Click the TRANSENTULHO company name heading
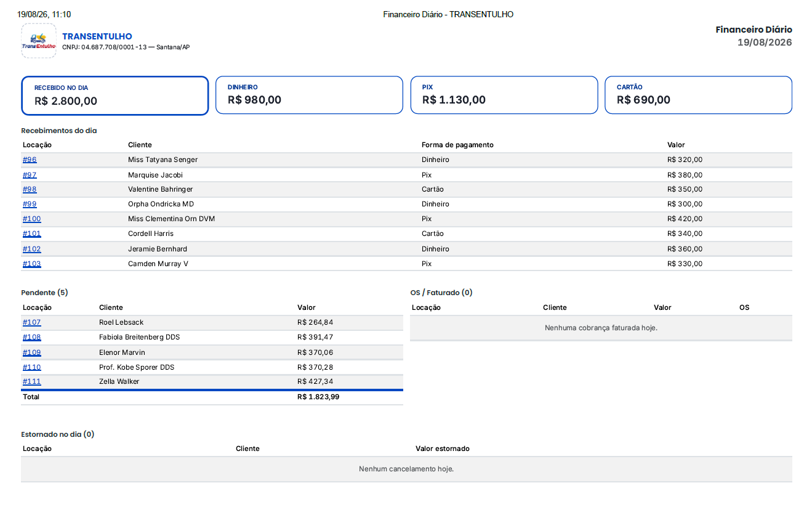This screenshot has width=812, height=512. (x=97, y=36)
